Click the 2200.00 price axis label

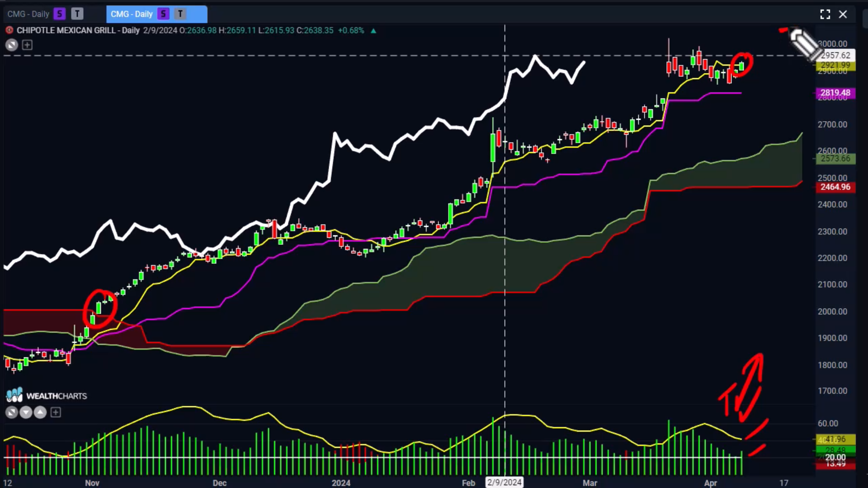832,258
